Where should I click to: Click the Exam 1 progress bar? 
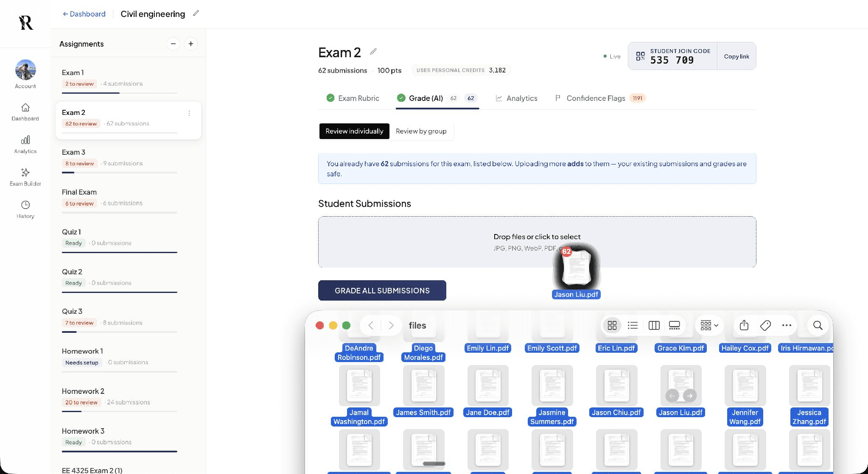(x=120, y=93)
